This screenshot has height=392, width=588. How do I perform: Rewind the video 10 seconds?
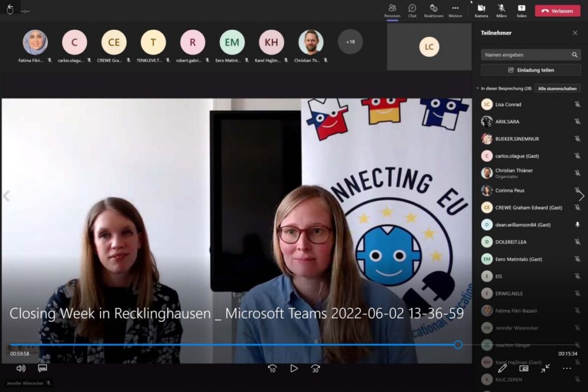[x=272, y=369]
